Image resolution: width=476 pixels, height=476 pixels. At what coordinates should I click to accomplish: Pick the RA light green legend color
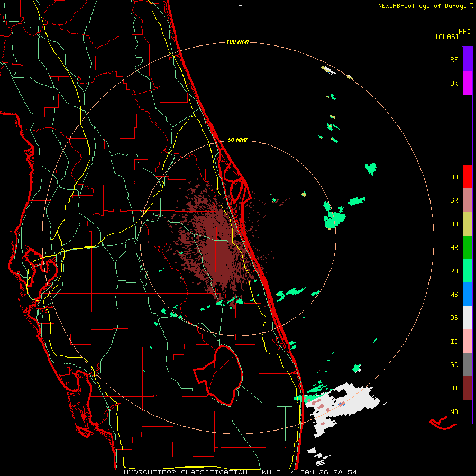coord(467,271)
